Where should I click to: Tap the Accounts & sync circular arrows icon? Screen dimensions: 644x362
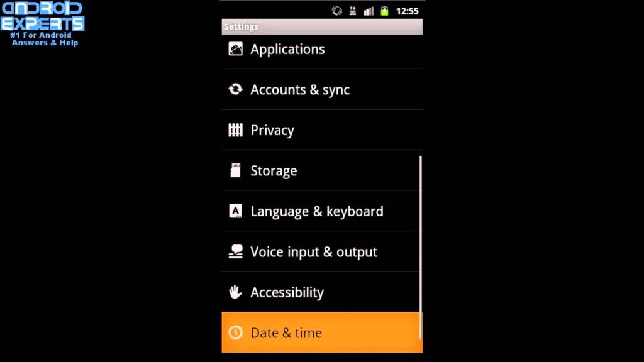click(235, 89)
